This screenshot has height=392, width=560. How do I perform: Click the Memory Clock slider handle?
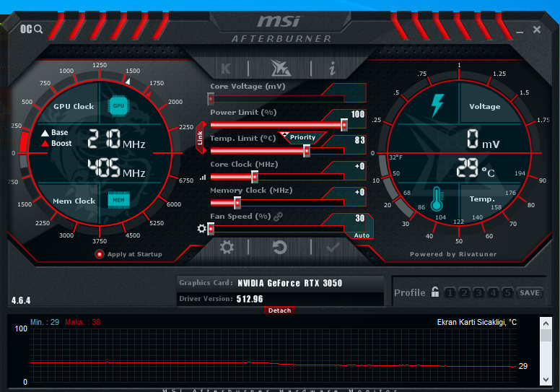coord(237,203)
